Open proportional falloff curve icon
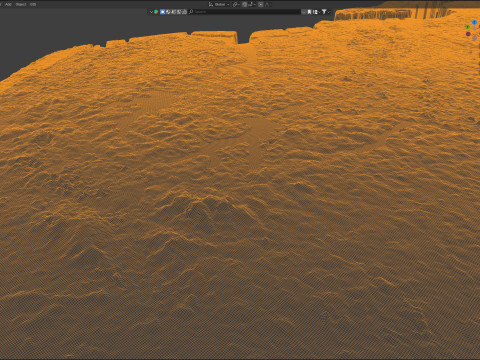This screenshot has width=480, height=360. coord(267,4)
